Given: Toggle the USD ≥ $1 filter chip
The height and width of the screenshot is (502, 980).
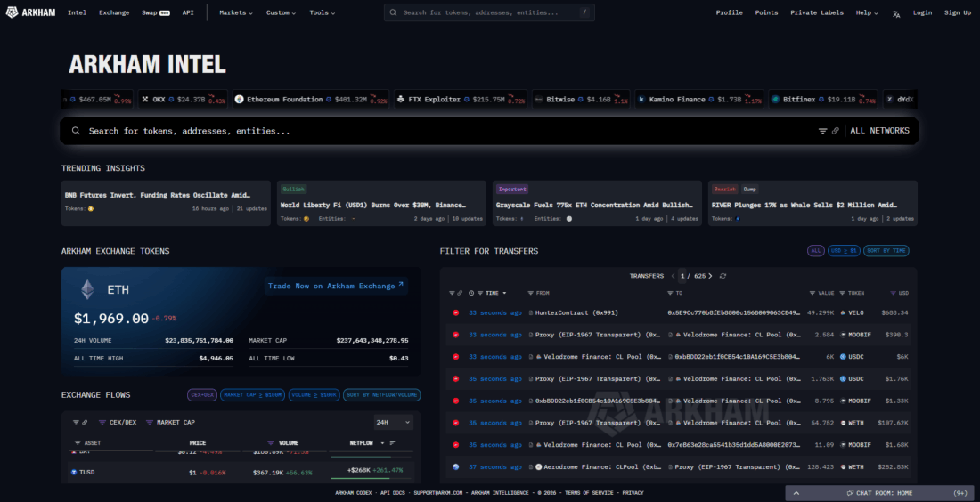Looking at the screenshot, I should (844, 251).
